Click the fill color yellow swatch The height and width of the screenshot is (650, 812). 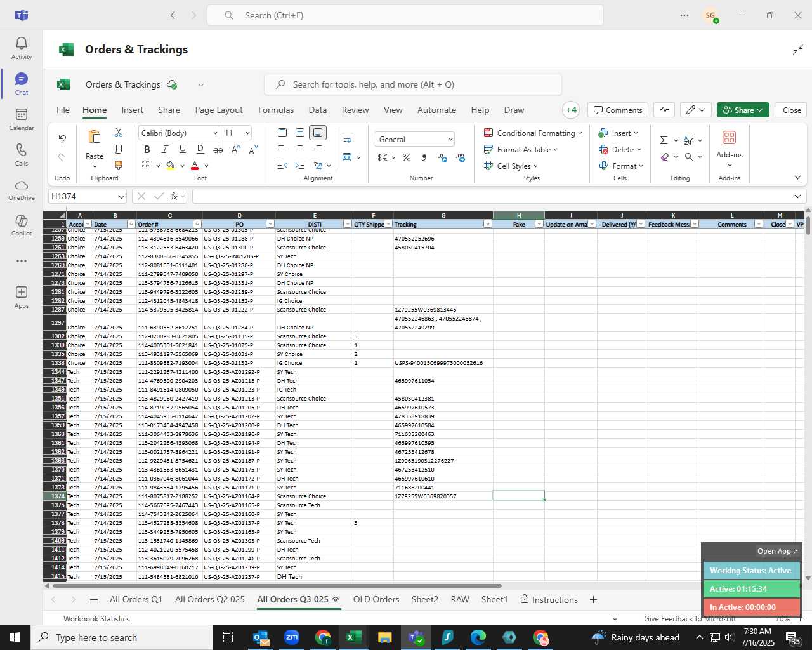pyautogui.click(x=170, y=166)
